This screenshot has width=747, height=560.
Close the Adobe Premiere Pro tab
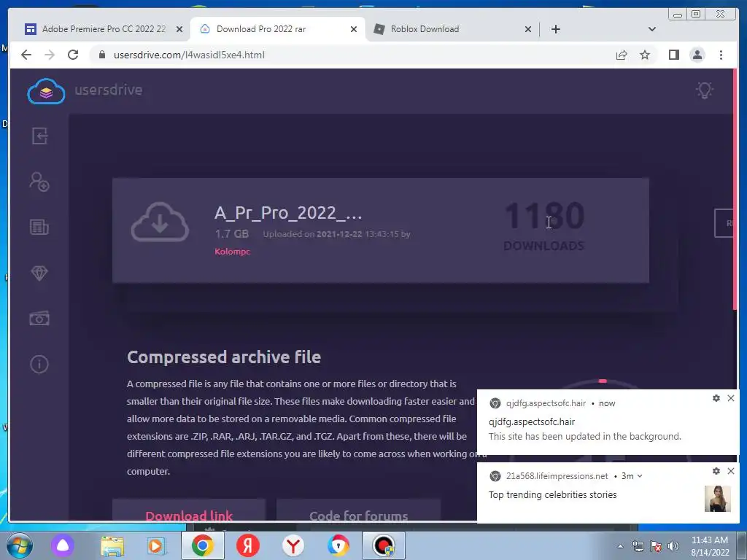pos(179,29)
